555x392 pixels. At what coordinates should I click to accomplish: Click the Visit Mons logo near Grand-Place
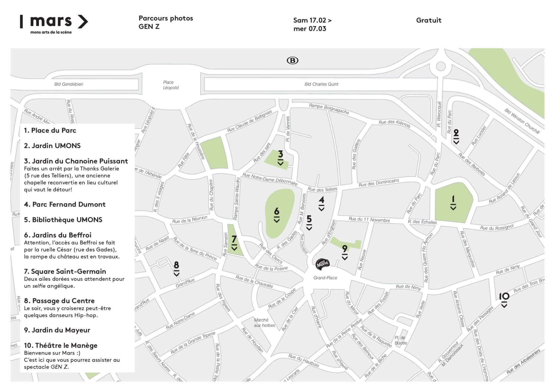[322, 264]
